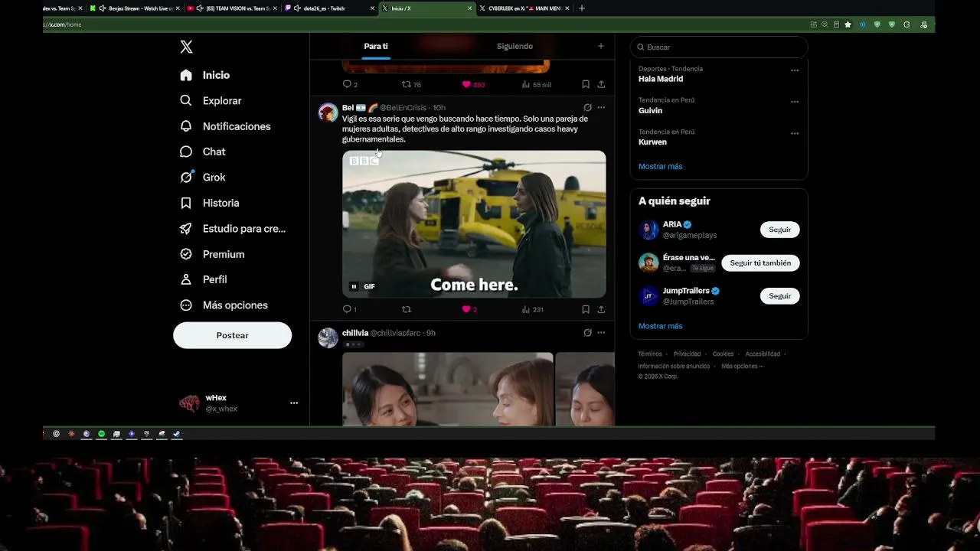Go to Inicio in the sidebar
The width and height of the screenshot is (980, 551).
coord(204,75)
